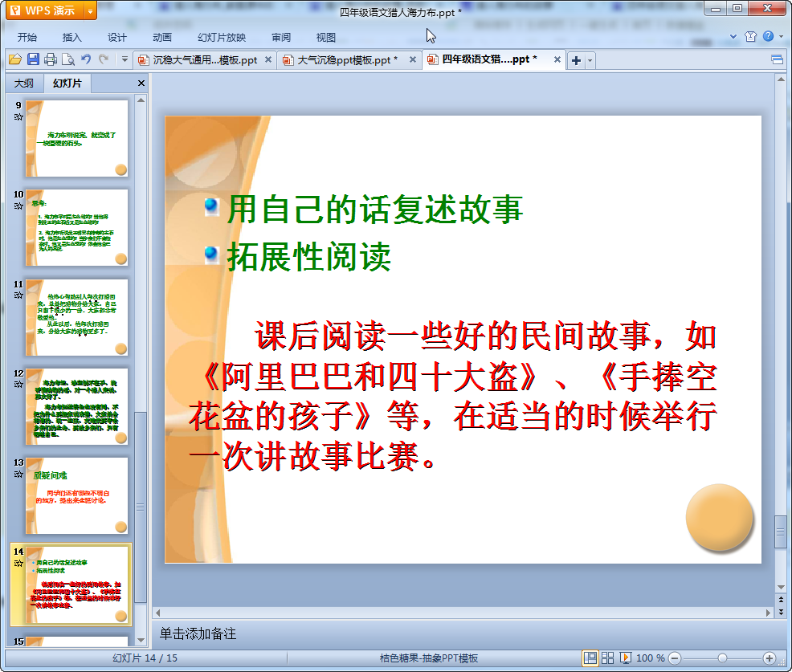Open the 插入 ribbon tab
The image size is (792, 672).
(x=71, y=38)
